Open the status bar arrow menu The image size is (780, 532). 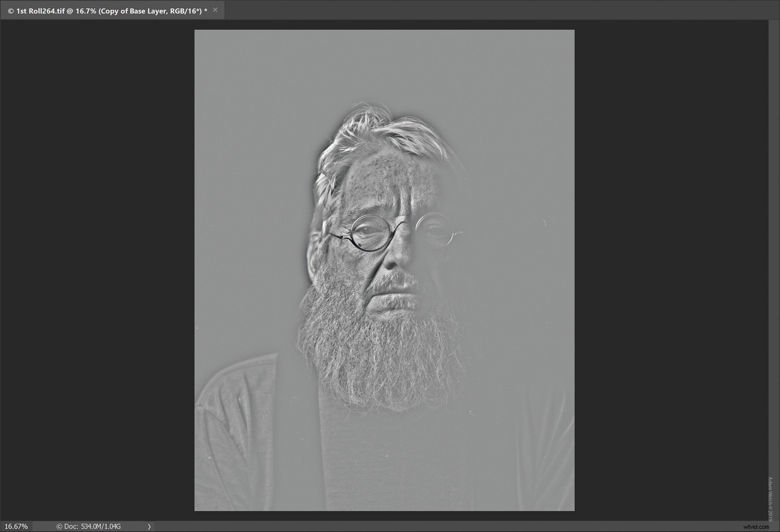click(x=149, y=526)
